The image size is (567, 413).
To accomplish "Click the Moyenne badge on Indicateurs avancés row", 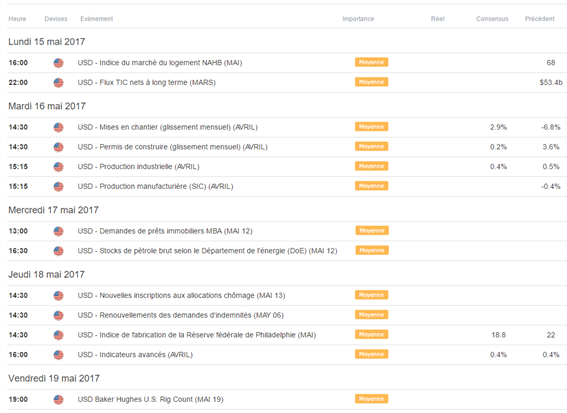I will pos(371,354).
